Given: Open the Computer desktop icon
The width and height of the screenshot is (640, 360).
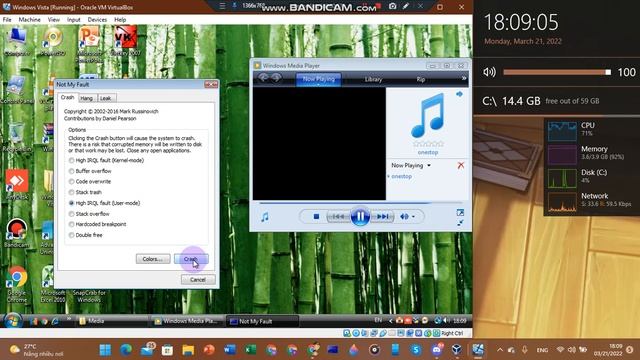Looking at the screenshot, I should tap(17, 41).
